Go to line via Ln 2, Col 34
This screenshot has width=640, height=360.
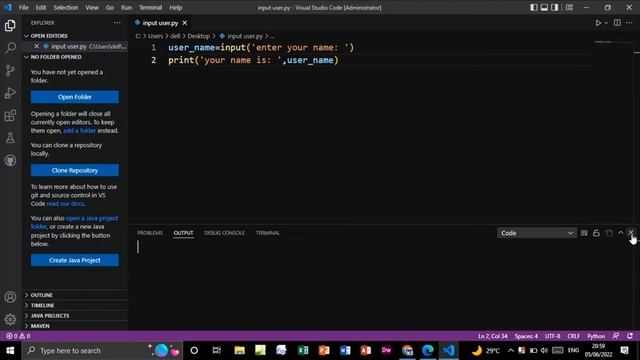[x=493, y=336]
